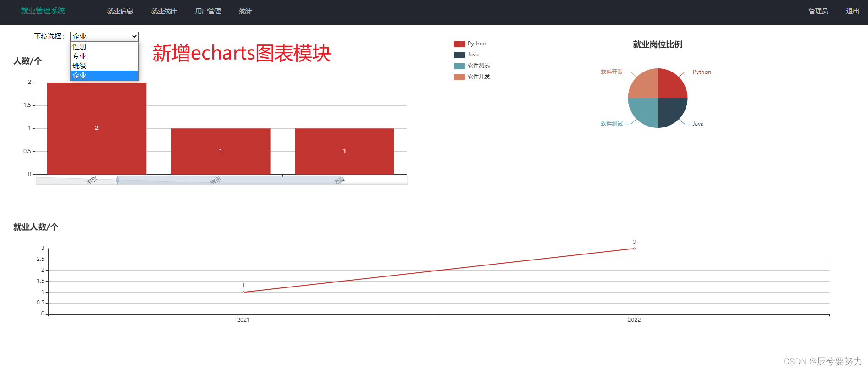This screenshot has height=370, width=868.
Task: Click the 就业岗位比例 pie chart title
Action: pyautogui.click(x=658, y=44)
